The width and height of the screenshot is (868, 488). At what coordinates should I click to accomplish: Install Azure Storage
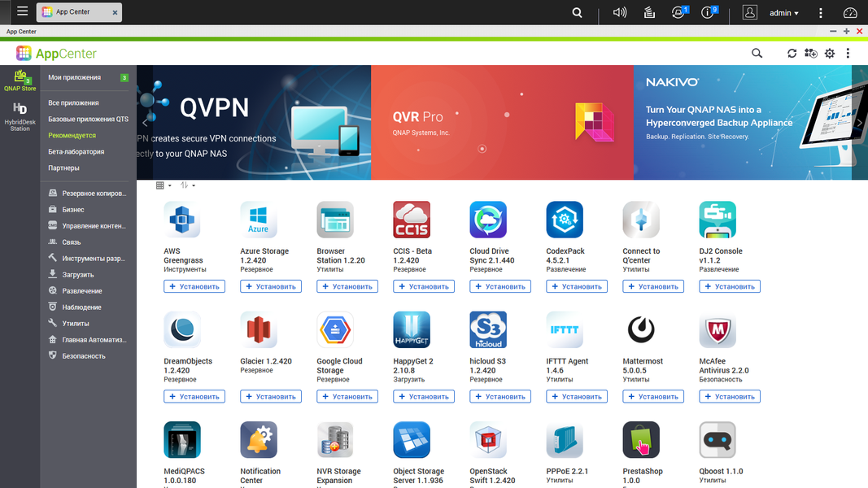pyautogui.click(x=271, y=286)
